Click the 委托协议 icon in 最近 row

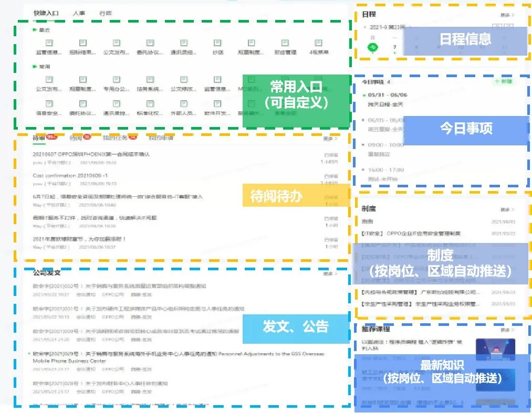(x=150, y=44)
